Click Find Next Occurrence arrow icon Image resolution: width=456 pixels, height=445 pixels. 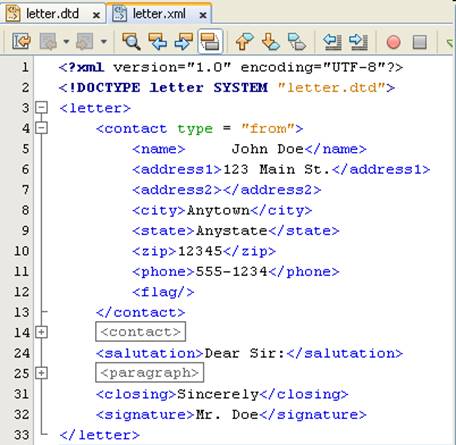pos(184,42)
